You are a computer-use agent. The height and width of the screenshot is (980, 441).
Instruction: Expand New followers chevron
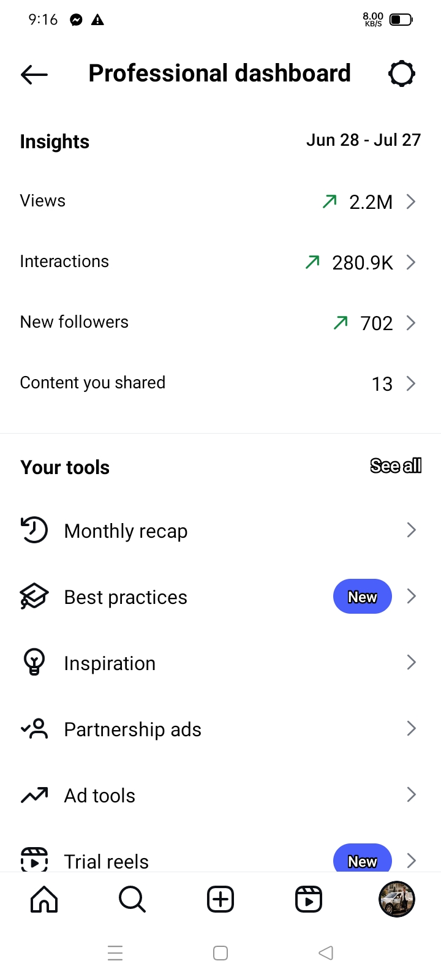coord(411,323)
